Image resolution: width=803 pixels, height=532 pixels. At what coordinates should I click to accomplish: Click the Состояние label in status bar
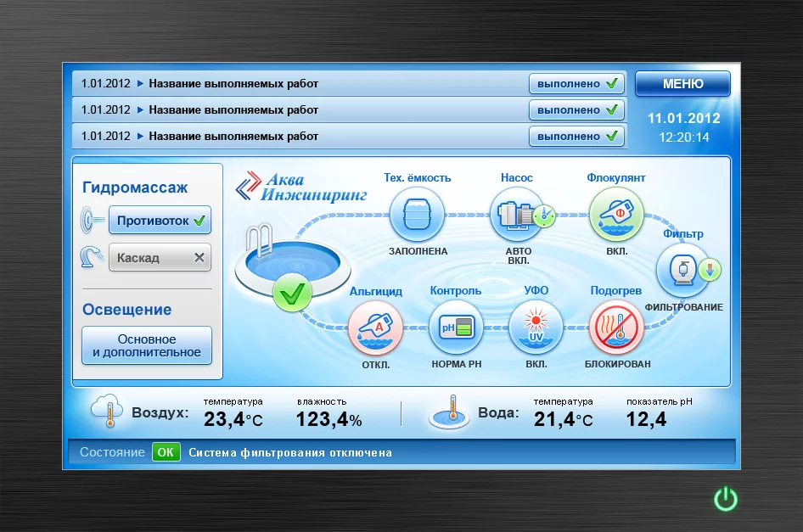point(112,452)
